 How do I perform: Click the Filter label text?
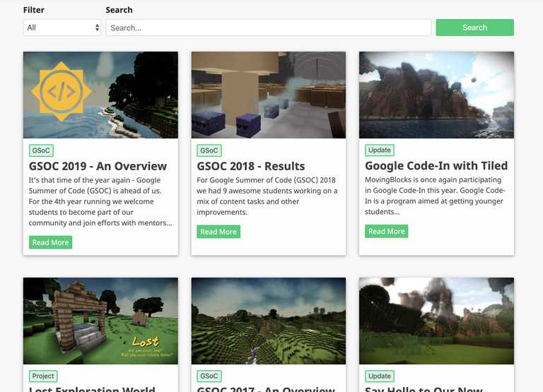tap(34, 10)
